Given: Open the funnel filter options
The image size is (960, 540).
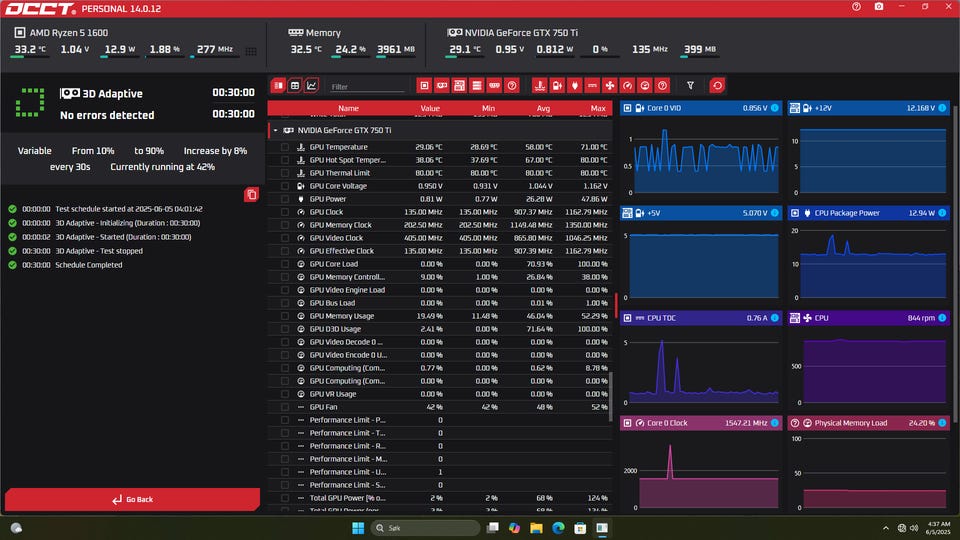Looking at the screenshot, I should pyautogui.click(x=690, y=86).
